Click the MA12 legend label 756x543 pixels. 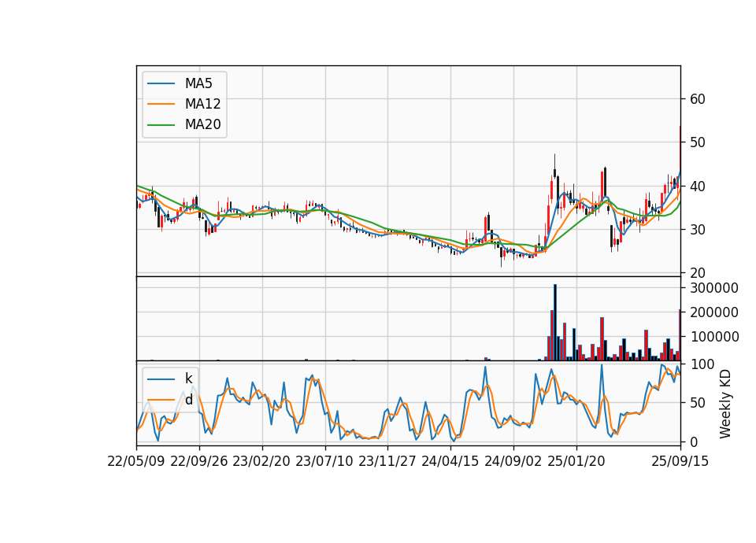pos(202,104)
